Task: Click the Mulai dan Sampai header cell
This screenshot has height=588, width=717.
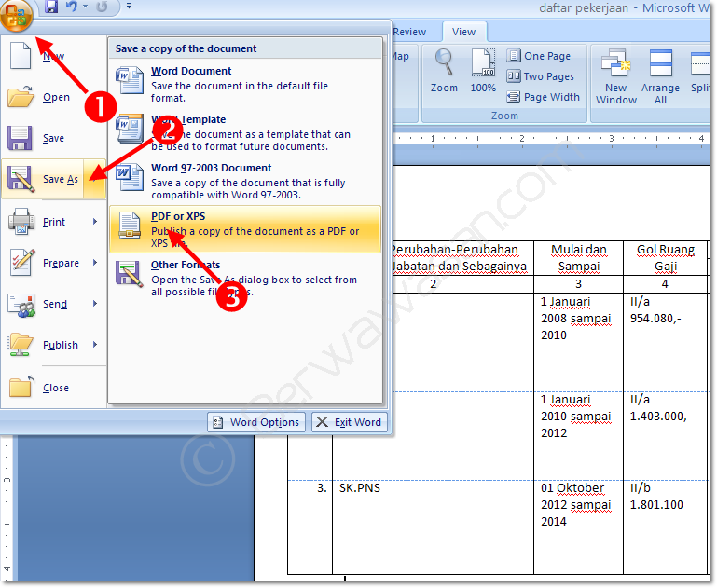Action: (578, 258)
